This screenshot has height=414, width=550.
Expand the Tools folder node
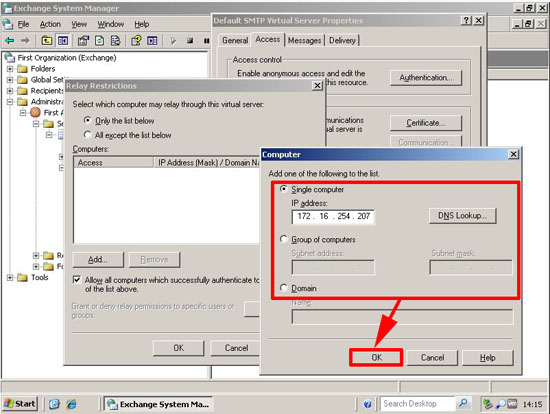pyautogui.click(x=10, y=278)
